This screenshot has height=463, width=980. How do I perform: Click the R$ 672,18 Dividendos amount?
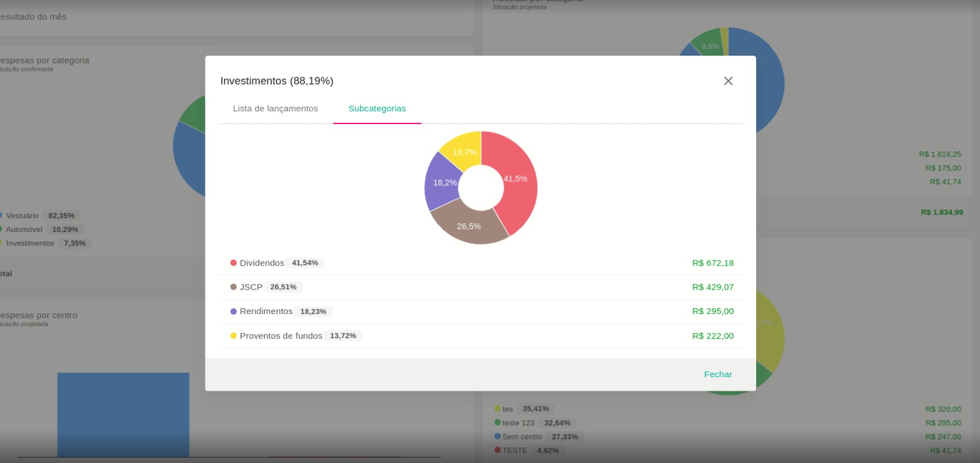(x=713, y=263)
